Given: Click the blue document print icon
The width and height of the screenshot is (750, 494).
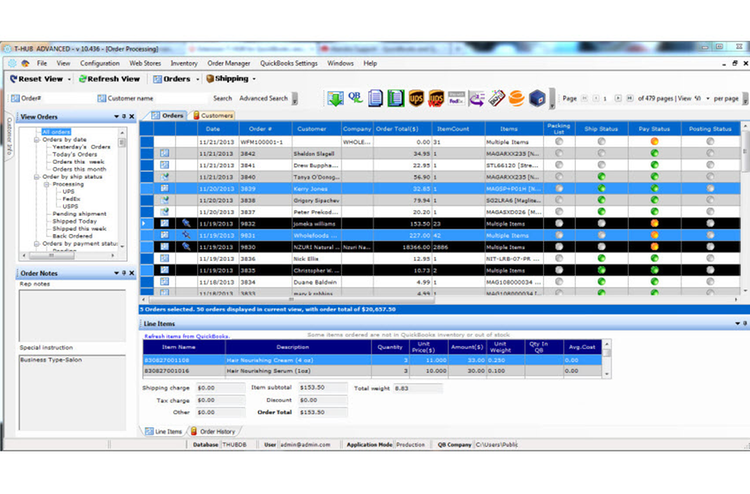Looking at the screenshot, I should tap(375, 98).
